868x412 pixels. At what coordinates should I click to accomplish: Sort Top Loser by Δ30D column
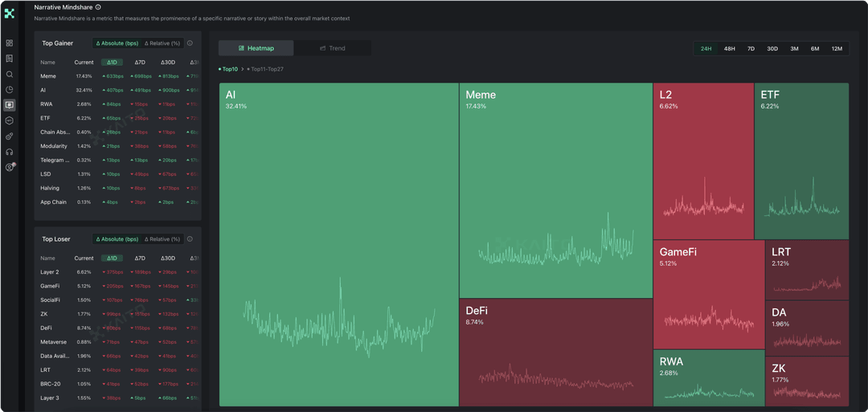167,259
